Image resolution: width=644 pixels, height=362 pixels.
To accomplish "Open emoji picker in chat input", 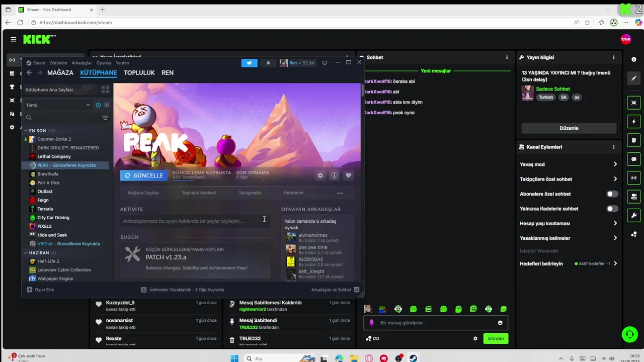I will click(x=500, y=323).
